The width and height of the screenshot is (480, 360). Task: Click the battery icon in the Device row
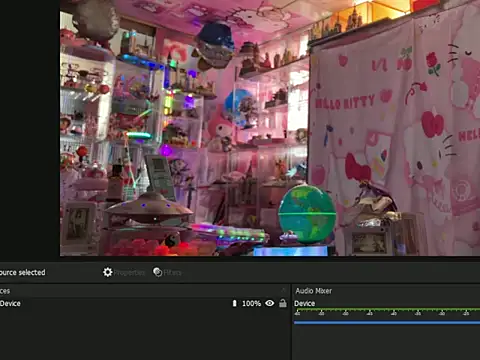[x=234, y=303]
